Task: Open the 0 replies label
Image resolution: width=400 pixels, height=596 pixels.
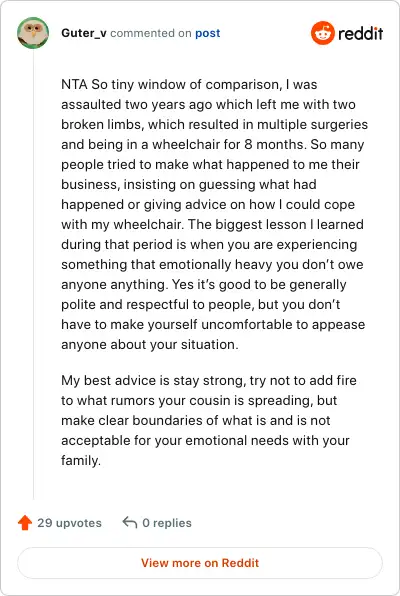Action: (167, 523)
